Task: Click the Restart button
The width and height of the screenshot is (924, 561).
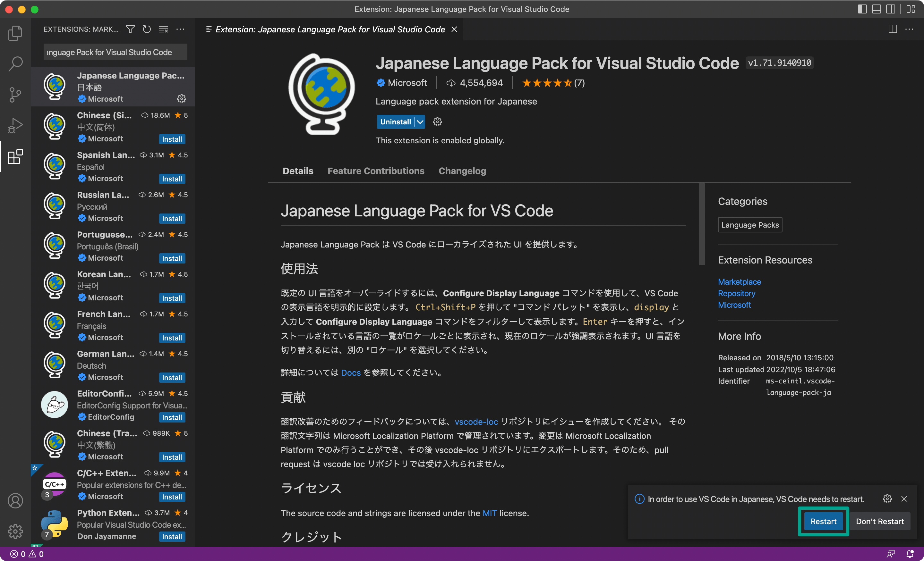Action: click(823, 521)
